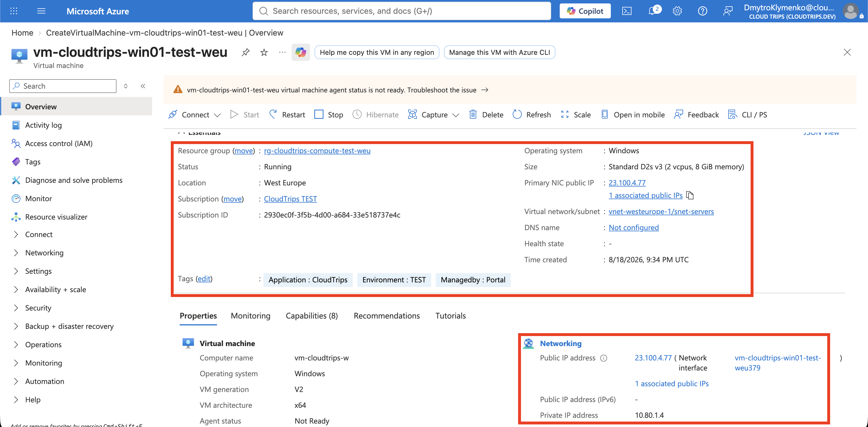Open the Copilot button in top bar

click(585, 11)
